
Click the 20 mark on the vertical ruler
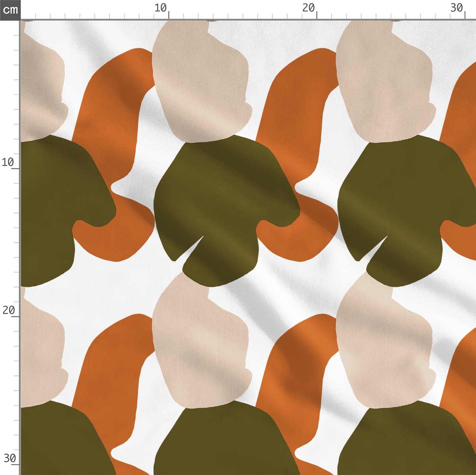(x=9, y=310)
